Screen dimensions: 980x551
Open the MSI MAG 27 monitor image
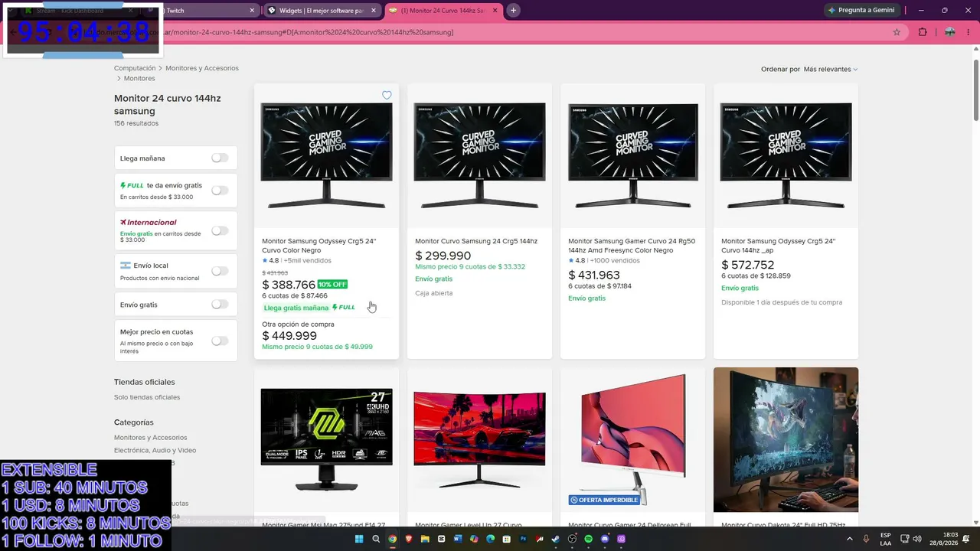click(327, 440)
